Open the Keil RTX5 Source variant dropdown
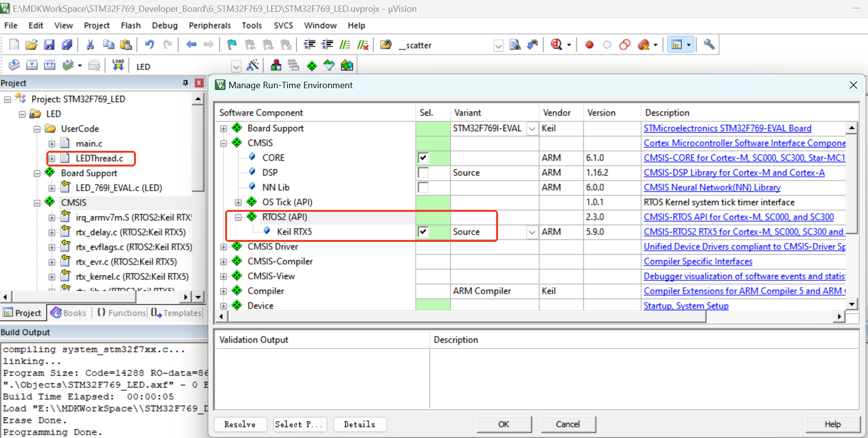 coord(532,232)
